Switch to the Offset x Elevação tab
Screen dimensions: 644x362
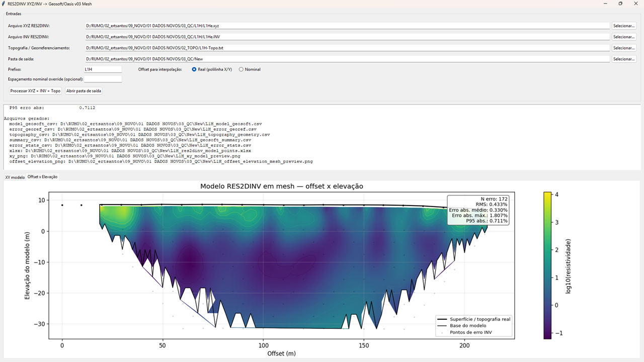click(42, 177)
